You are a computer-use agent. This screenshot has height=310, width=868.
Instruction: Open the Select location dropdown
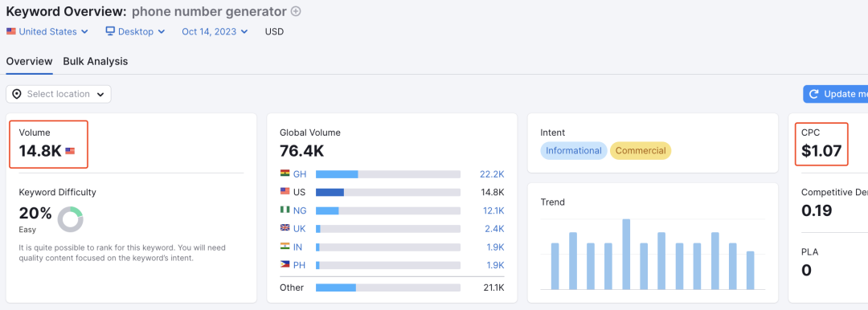pos(59,94)
